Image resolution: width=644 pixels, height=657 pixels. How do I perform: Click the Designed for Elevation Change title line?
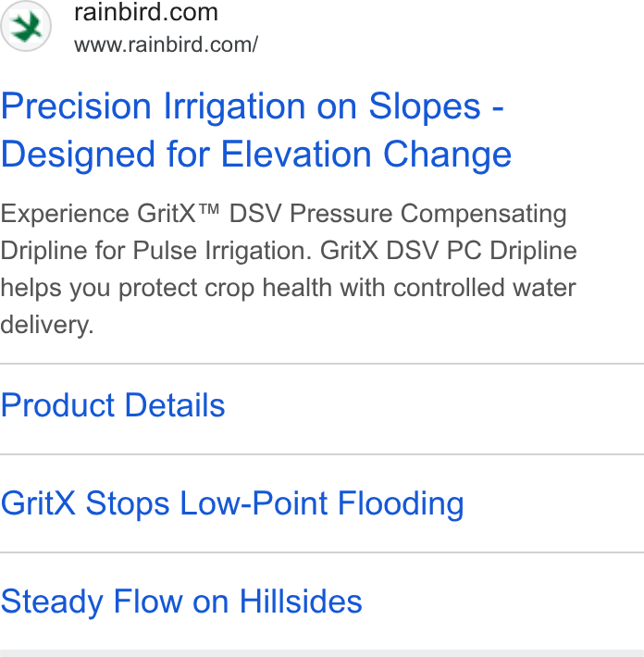coord(256,155)
